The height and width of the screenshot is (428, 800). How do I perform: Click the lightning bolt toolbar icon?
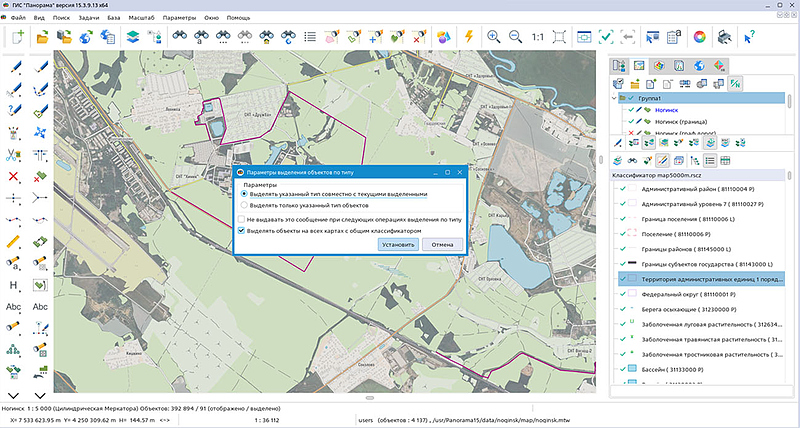[469, 37]
